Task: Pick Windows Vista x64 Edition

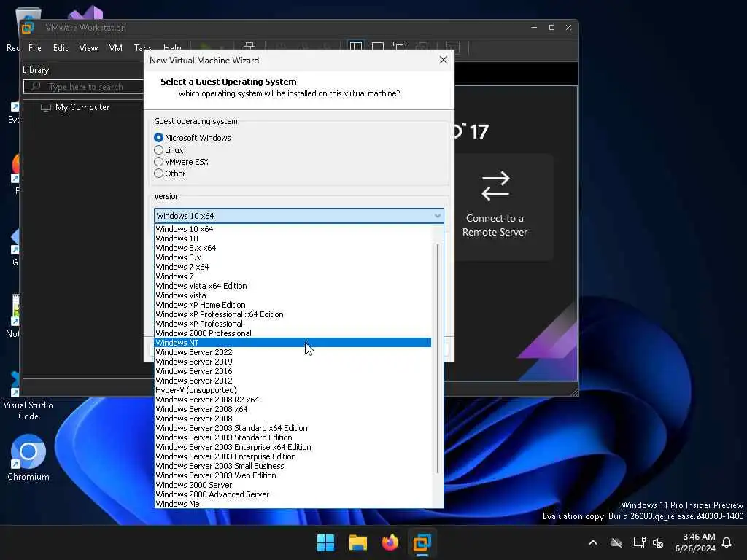Action: point(293,286)
